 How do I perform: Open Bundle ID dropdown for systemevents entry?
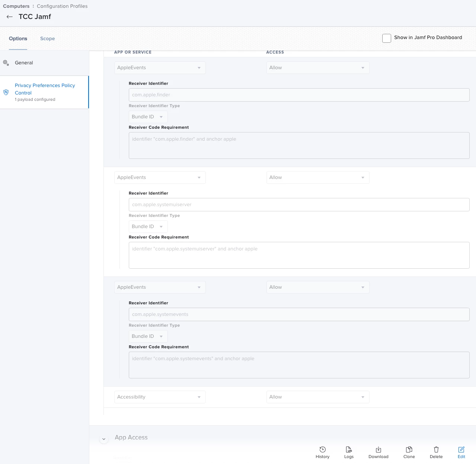(x=148, y=336)
